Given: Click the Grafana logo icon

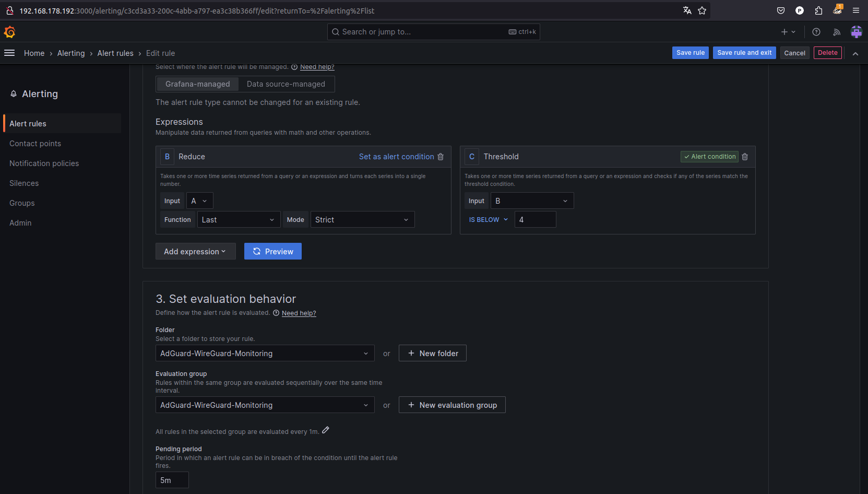Looking at the screenshot, I should click(9, 32).
